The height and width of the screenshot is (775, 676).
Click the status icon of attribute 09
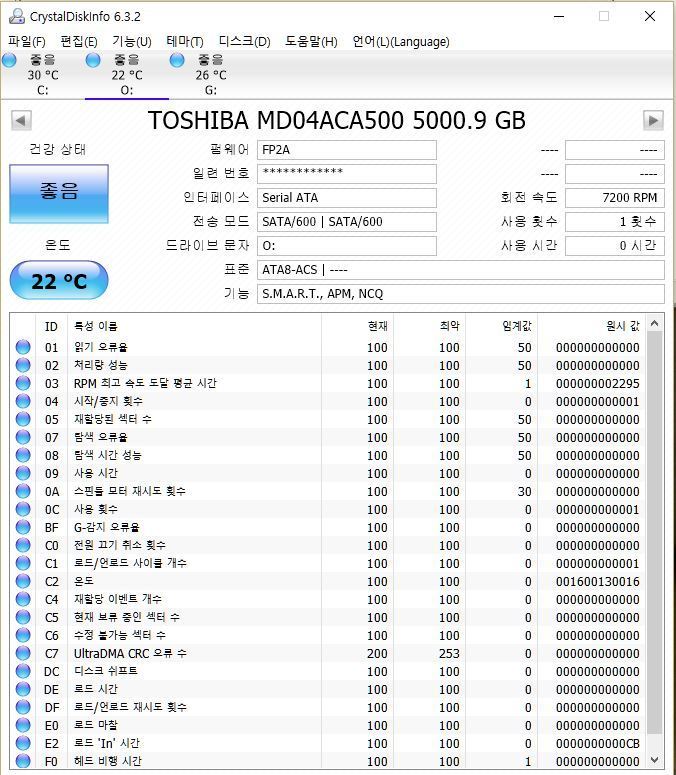23,473
